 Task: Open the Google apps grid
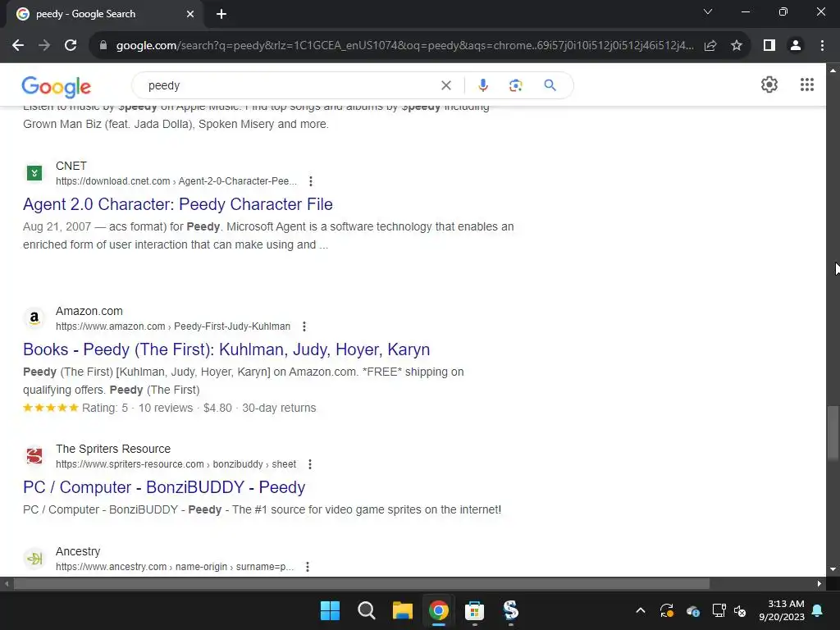click(x=807, y=84)
